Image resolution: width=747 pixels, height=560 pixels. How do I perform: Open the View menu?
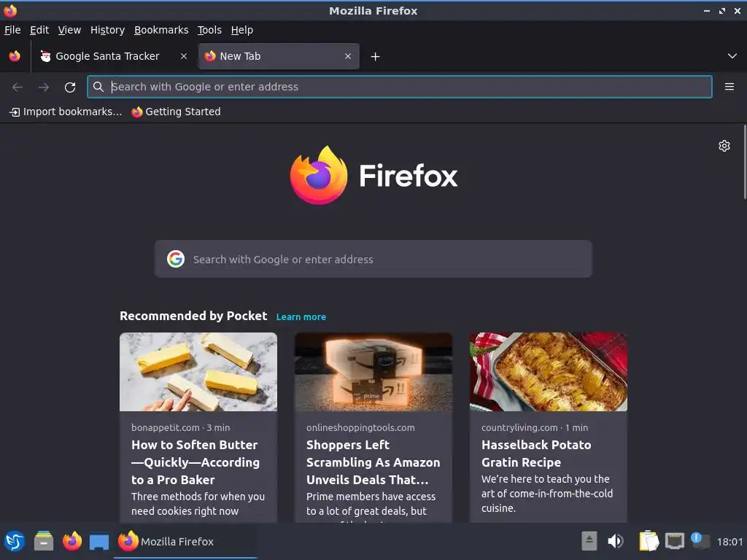pos(69,30)
